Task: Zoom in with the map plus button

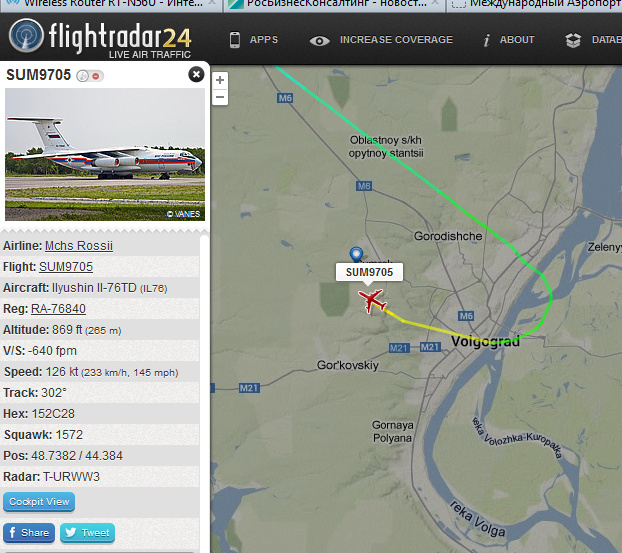Action: tap(220, 80)
